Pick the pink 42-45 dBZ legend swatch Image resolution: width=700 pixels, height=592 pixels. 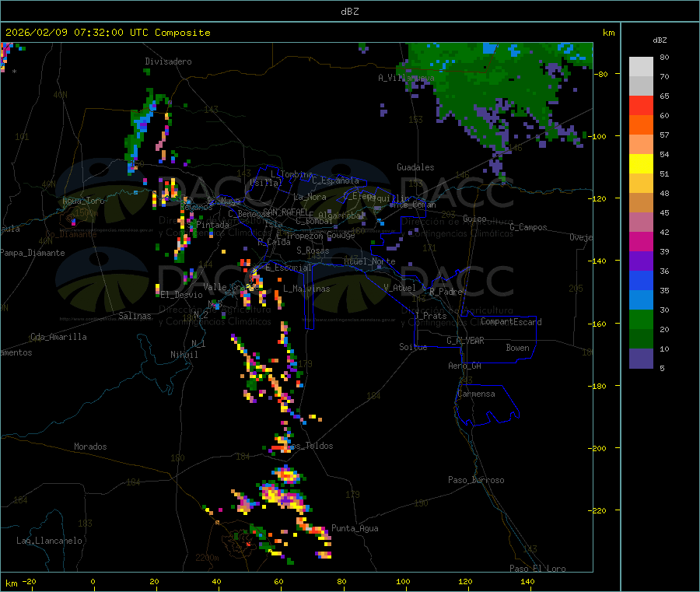(x=641, y=222)
